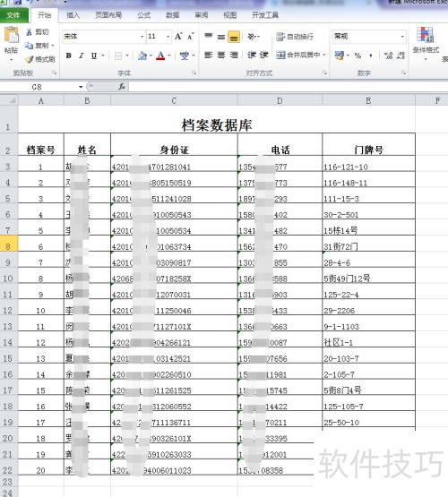
Task: Click the Cut scissors icon
Action: 29,31
